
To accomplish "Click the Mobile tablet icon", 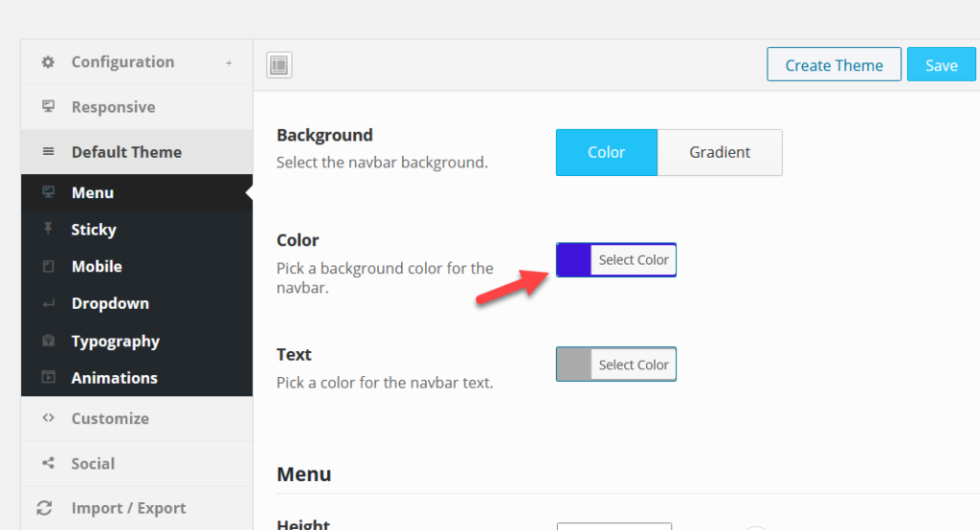I will click(48, 266).
